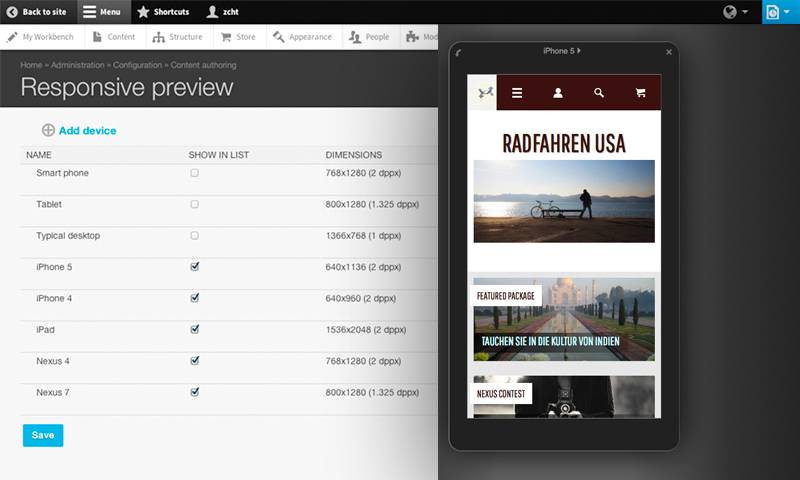
Task: Go to Configuration breadcrumb link
Action: [x=137, y=65]
